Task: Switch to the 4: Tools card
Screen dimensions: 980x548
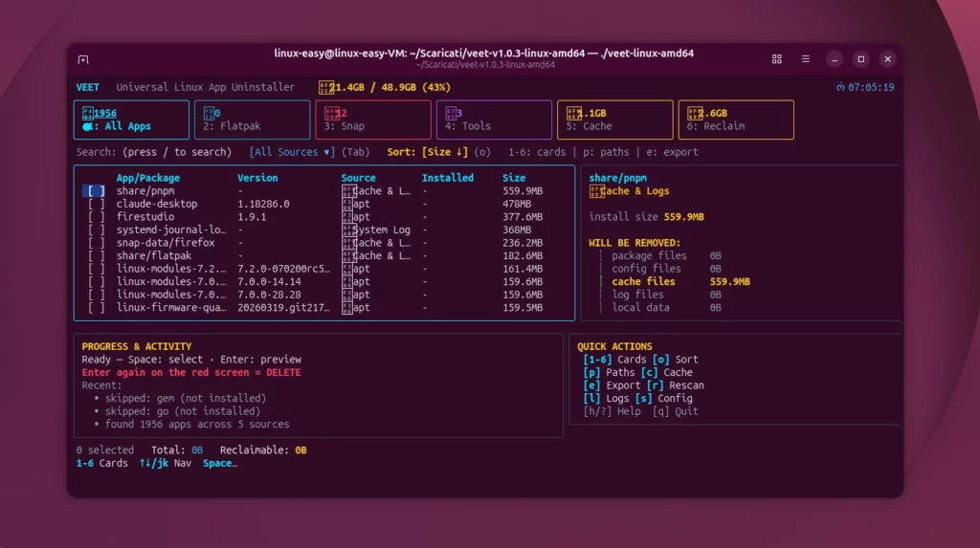Action: pos(494,120)
